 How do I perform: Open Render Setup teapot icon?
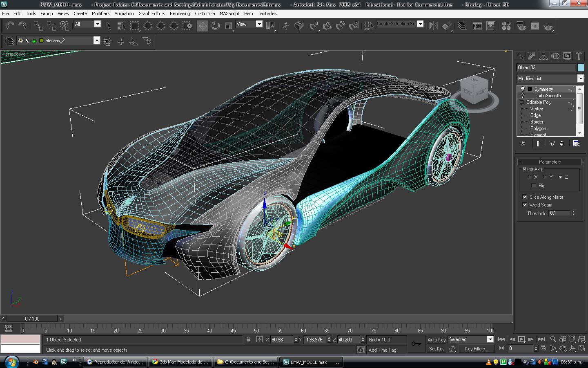point(521,26)
